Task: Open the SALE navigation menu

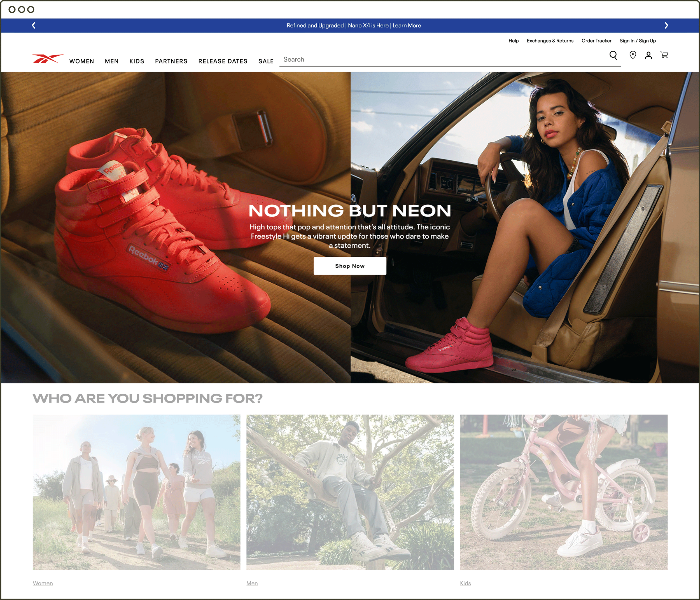Action: pos(266,61)
